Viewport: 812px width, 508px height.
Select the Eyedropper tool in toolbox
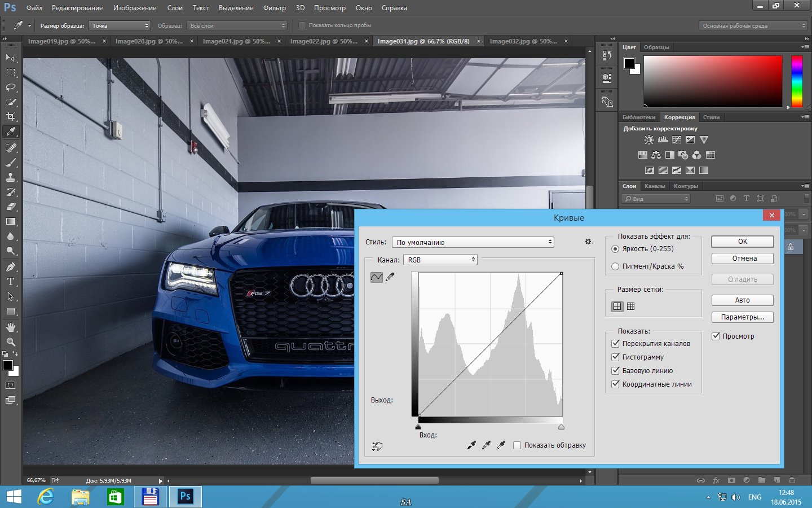[x=11, y=132]
